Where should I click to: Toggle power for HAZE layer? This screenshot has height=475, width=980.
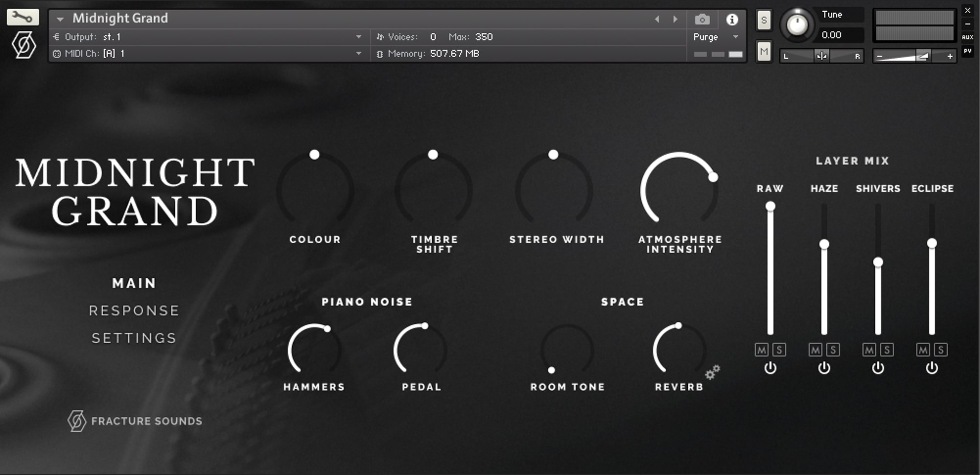click(824, 368)
